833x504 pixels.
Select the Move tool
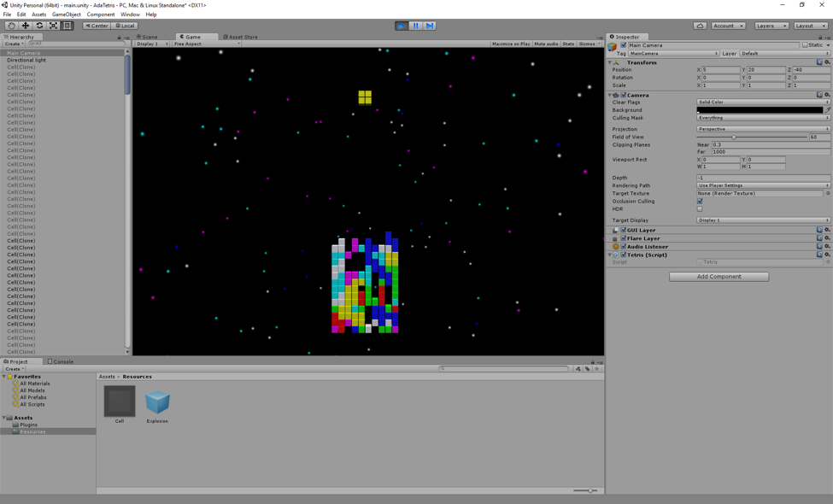click(x=26, y=25)
